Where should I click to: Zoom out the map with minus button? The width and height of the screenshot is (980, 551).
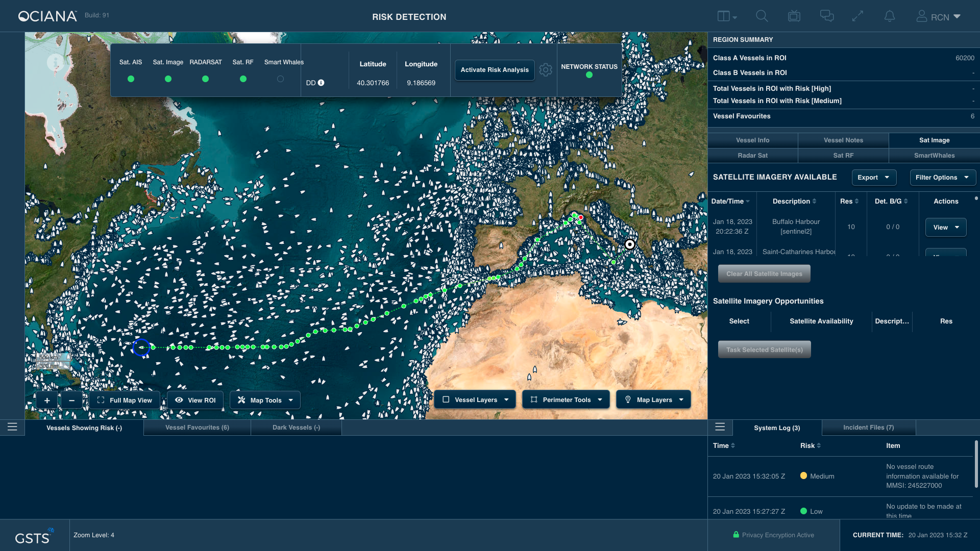(71, 400)
